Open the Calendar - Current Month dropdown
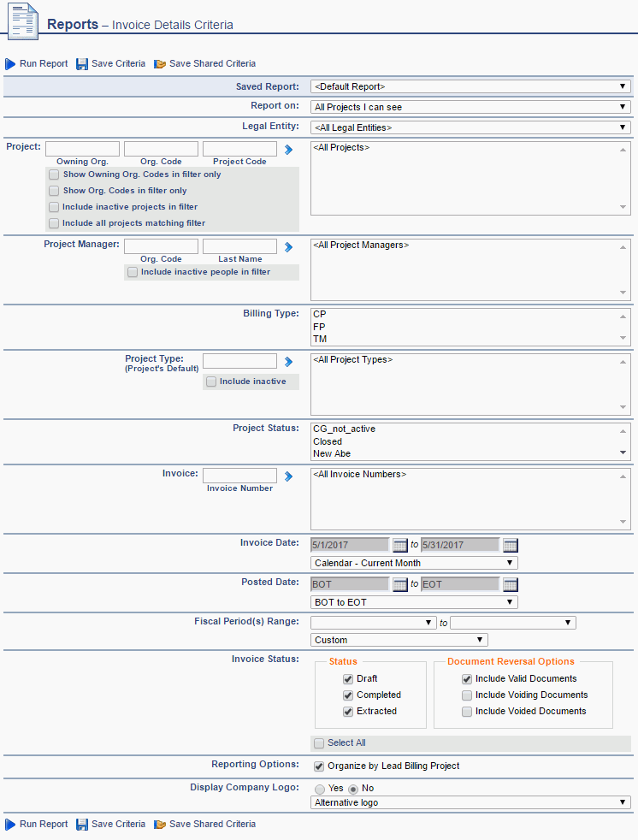Screen dimensions: 638x840 tap(414, 563)
